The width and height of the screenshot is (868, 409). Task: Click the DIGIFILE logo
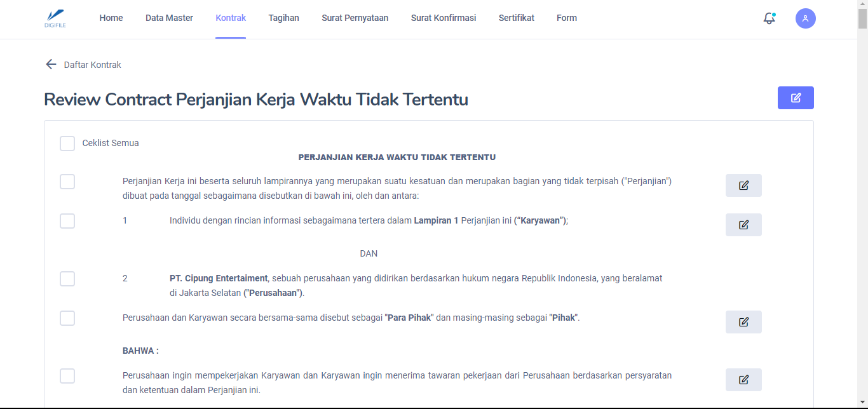(55, 18)
